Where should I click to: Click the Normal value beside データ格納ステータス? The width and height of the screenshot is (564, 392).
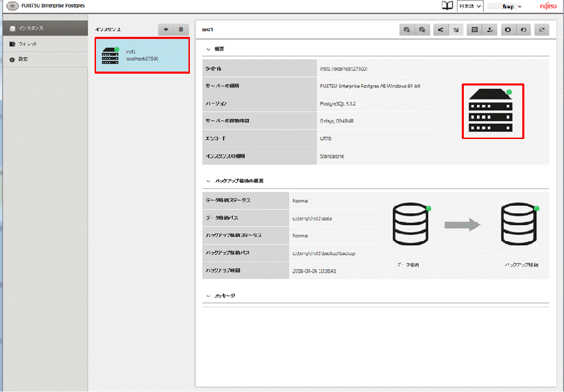coord(300,201)
